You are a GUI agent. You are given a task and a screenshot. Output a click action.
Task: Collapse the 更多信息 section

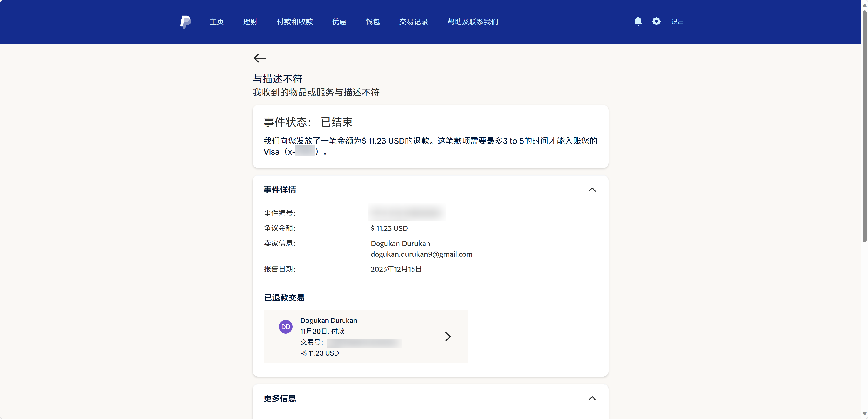click(592, 398)
